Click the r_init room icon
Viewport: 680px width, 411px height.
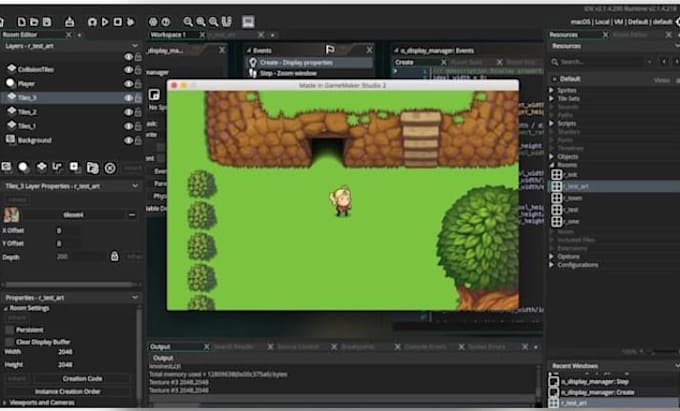(x=557, y=175)
